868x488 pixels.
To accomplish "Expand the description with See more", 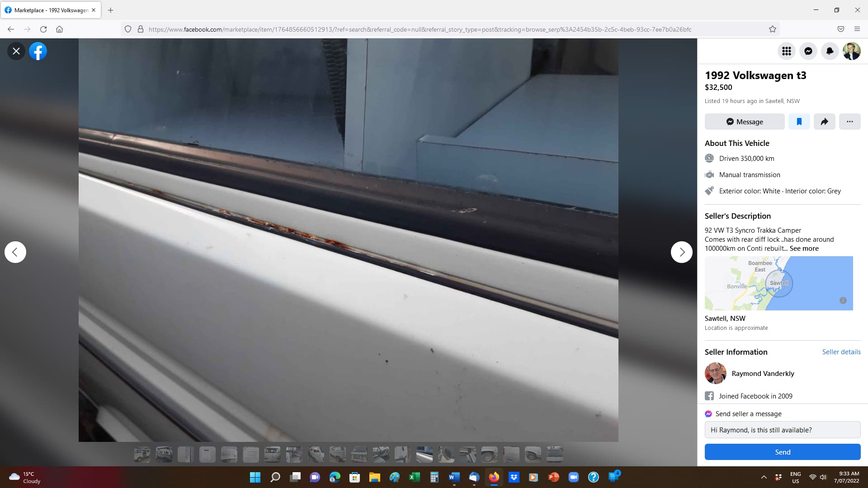I will point(804,249).
